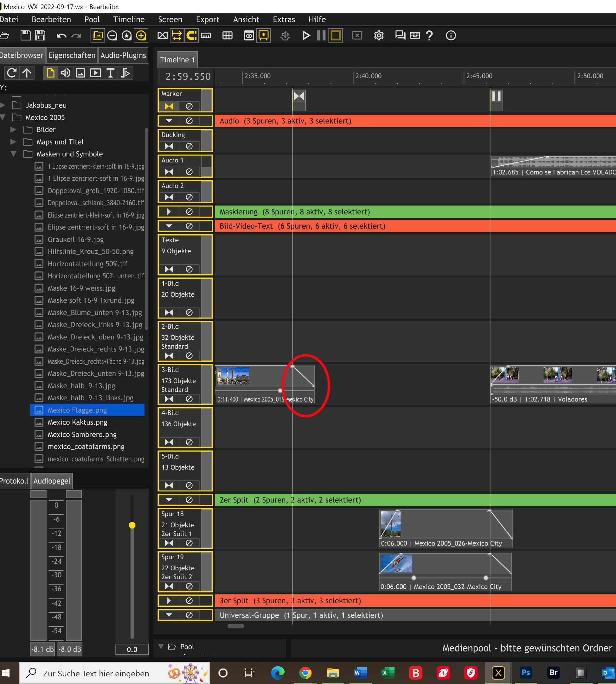The height and width of the screenshot is (684, 616).
Task: Switch to the Eigenschaften tab
Action: (71, 55)
